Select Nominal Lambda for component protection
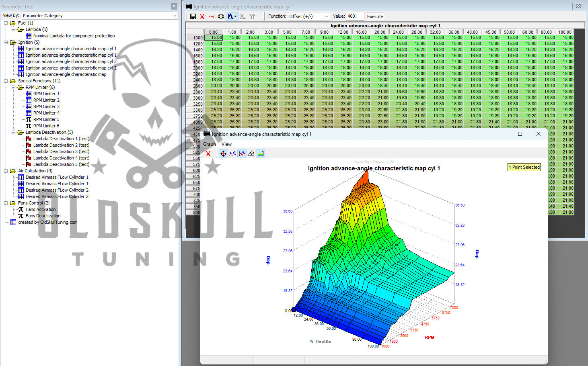Screen dimensions: 588x366 [74, 36]
